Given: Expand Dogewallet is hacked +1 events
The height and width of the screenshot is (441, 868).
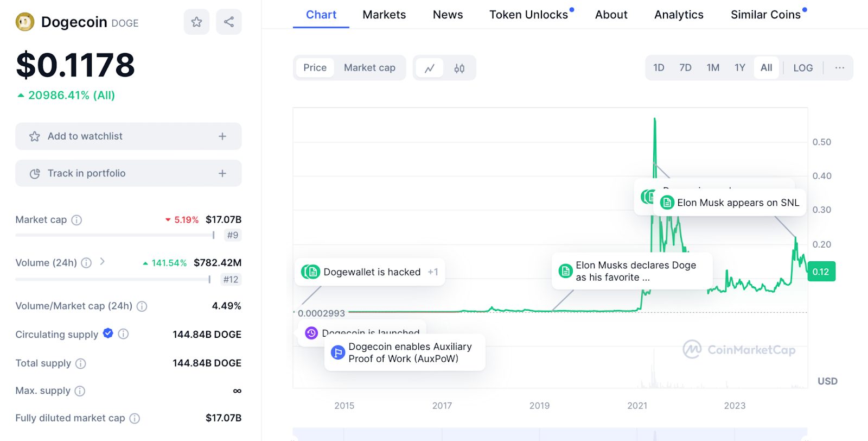Looking at the screenshot, I should pos(432,272).
